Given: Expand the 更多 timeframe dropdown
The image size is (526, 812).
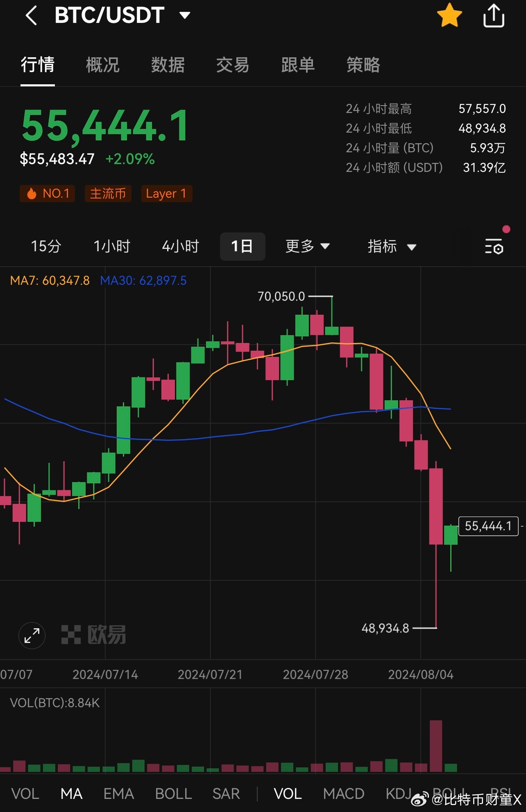Looking at the screenshot, I should click(x=307, y=246).
